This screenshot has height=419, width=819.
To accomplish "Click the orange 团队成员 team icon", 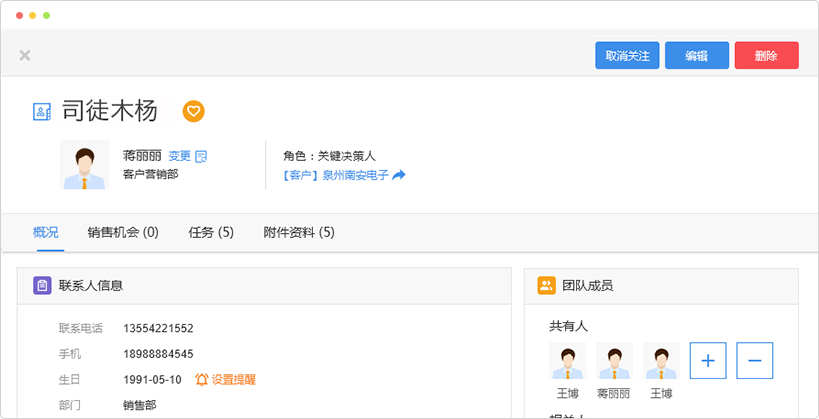I will point(546,286).
